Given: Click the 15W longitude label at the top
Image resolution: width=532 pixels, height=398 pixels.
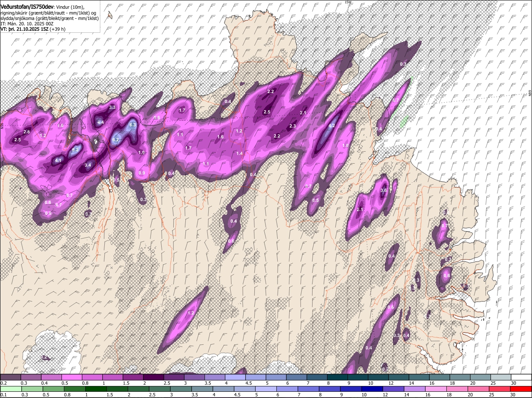Looking at the screenshot, I should (x=348, y=2).
